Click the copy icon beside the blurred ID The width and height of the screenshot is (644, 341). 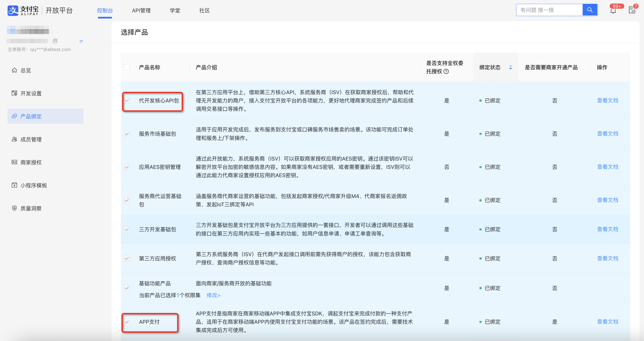pos(55,41)
